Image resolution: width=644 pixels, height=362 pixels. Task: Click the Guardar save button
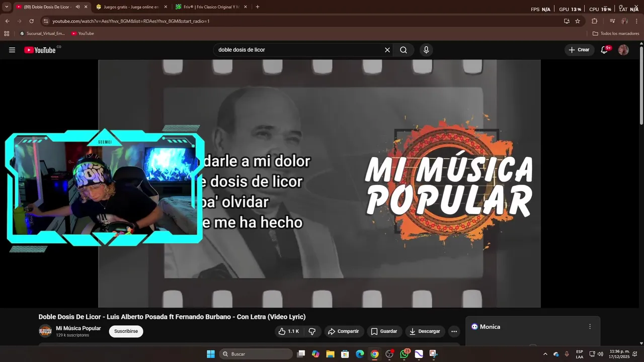coord(384,331)
